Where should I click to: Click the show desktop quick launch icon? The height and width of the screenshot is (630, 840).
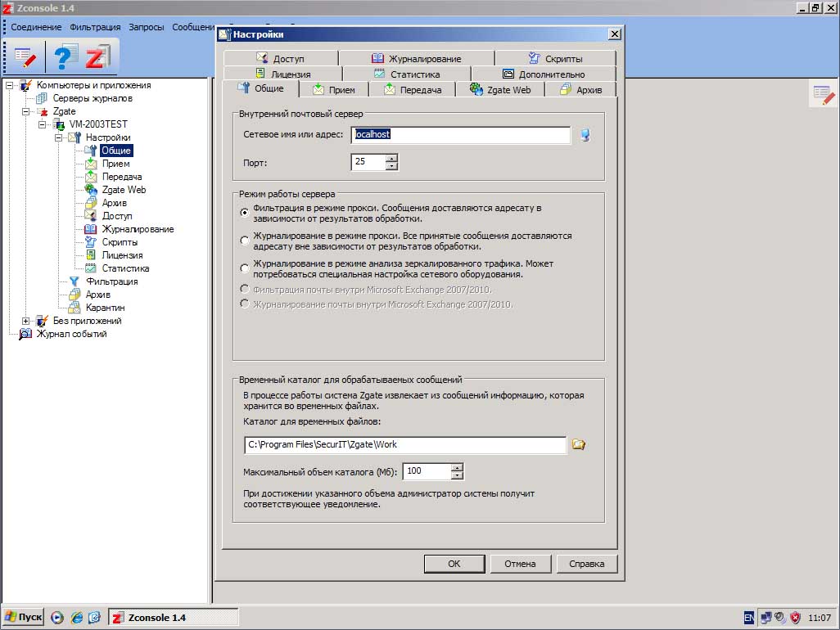pyautogui.click(x=95, y=617)
